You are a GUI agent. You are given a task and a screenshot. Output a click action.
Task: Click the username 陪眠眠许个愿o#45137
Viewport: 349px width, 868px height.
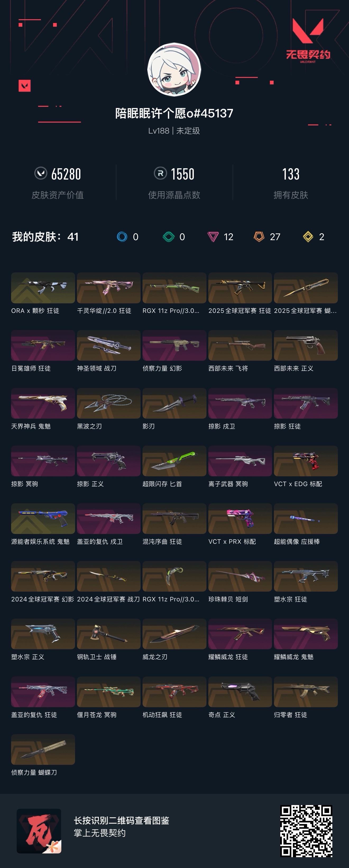[x=174, y=113]
